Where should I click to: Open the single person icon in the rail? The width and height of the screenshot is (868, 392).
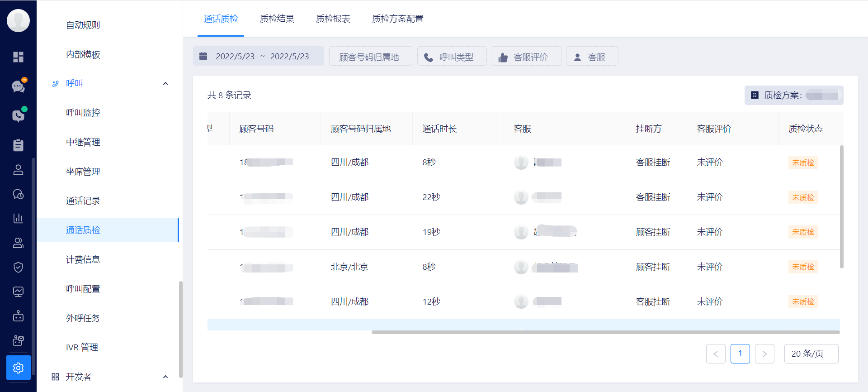19,170
